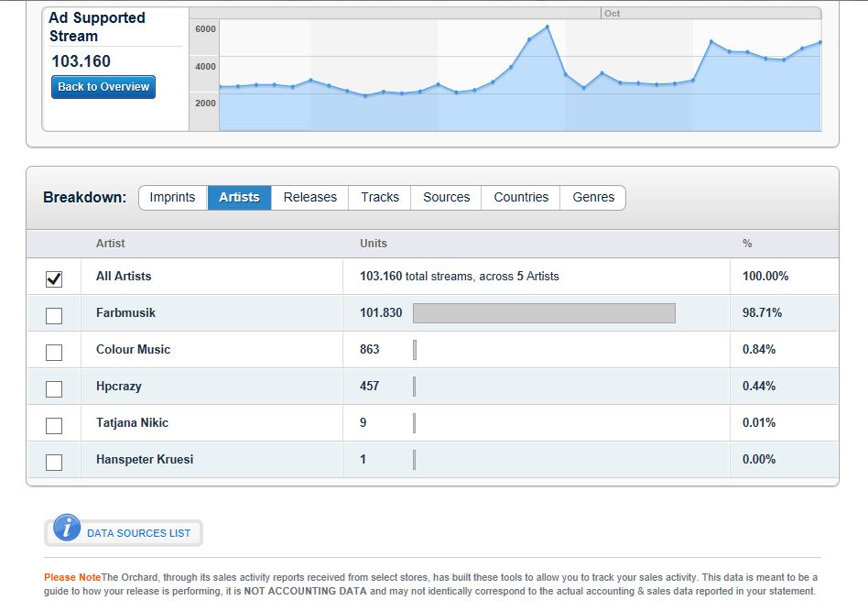Check the Hanspeter Kruesi checkbox
Screen dimensions: 868x611
click(54, 462)
